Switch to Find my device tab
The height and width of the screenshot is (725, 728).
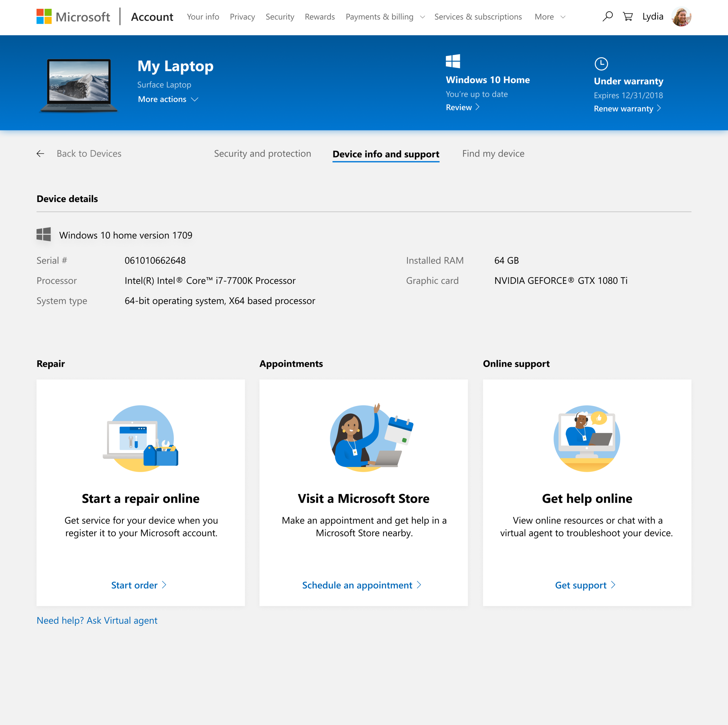493,154
